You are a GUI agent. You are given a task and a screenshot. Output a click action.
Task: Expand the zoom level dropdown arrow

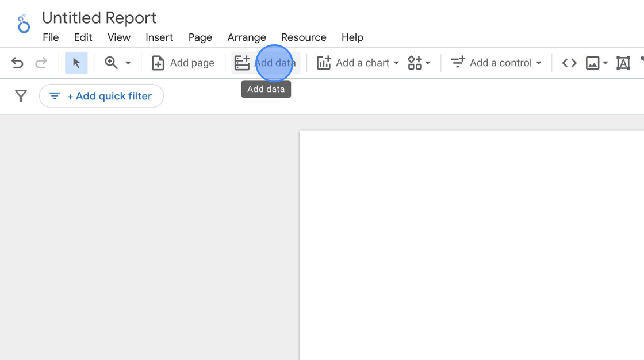(x=128, y=63)
